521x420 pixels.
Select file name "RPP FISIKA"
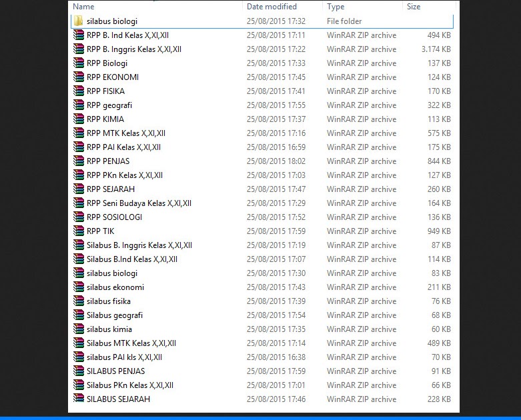click(105, 91)
